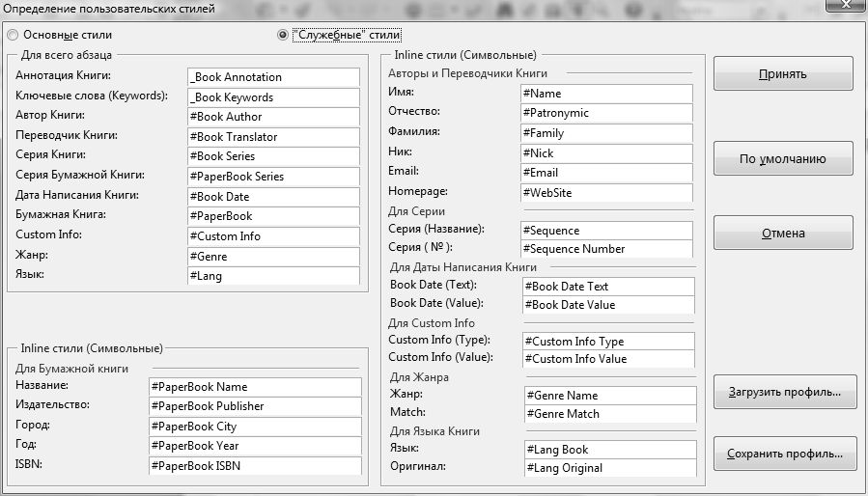The height and width of the screenshot is (496, 868).
Task: Click the "#WebSite" field
Action: tap(606, 193)
